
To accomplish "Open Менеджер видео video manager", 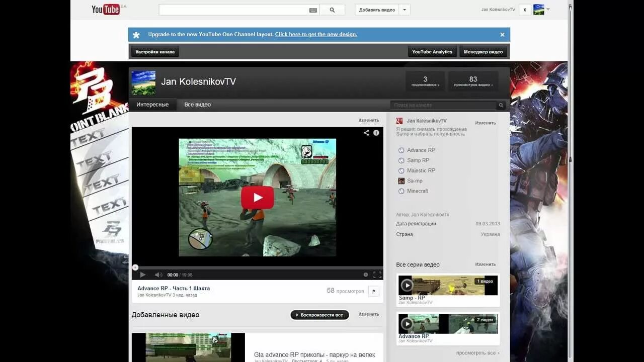I will click(483, 52).
